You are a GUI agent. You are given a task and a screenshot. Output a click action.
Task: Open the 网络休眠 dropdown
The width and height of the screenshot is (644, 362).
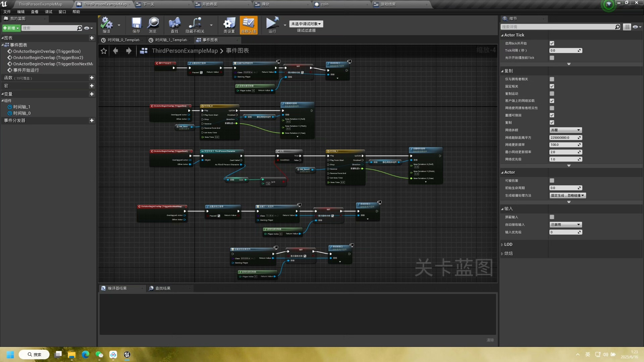click(565, 130)
